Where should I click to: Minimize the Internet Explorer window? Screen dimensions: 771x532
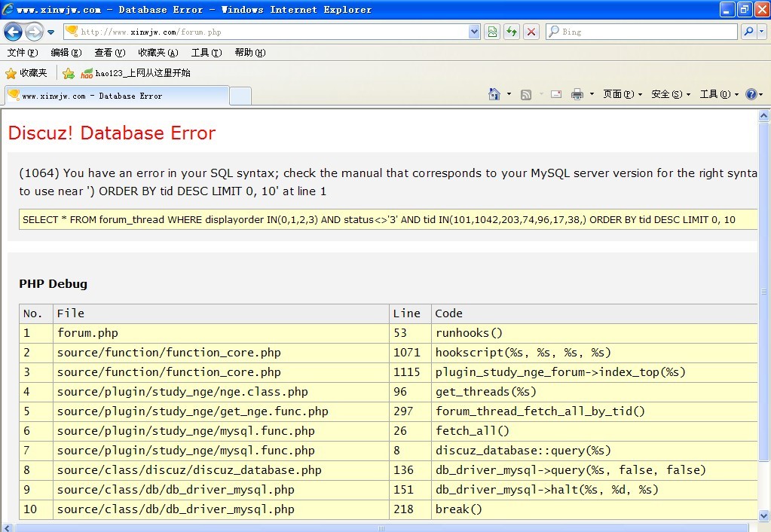[727, 9]
